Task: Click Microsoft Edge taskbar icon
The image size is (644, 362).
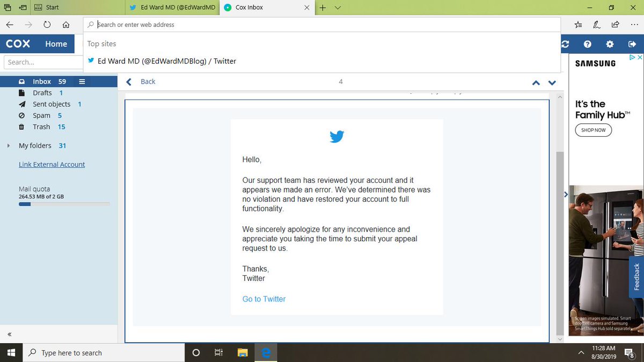Action: (x=266, y=352)
